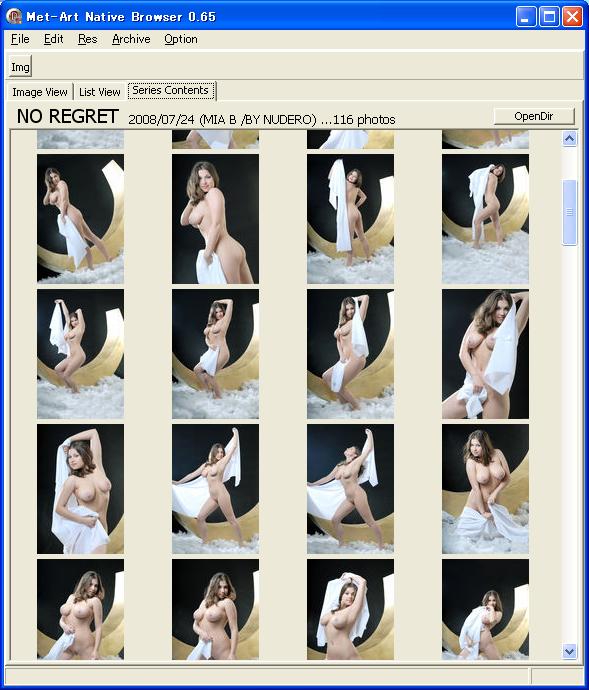Select the last thumbnail in the bottom row
The image size is (589, 690).
point(486,609)
